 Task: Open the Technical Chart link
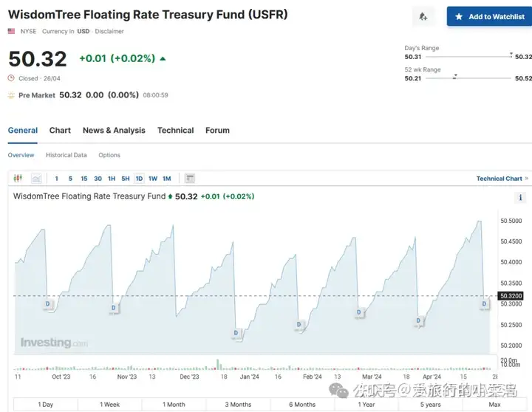[x=502, y=179]
